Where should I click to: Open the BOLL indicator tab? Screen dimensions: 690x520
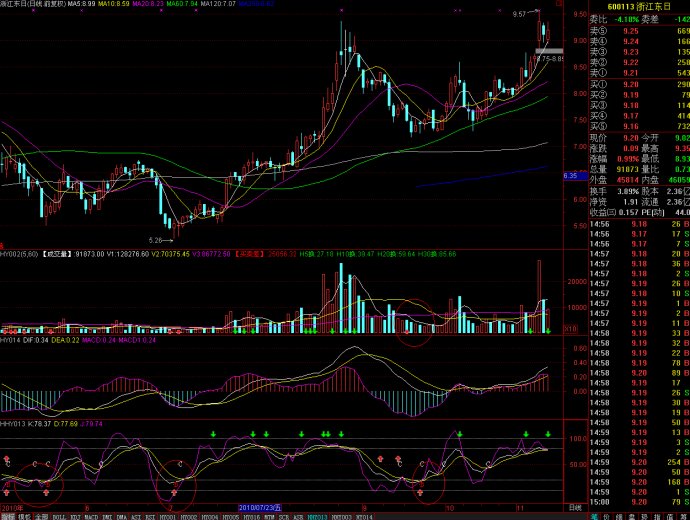click(60, 516)
